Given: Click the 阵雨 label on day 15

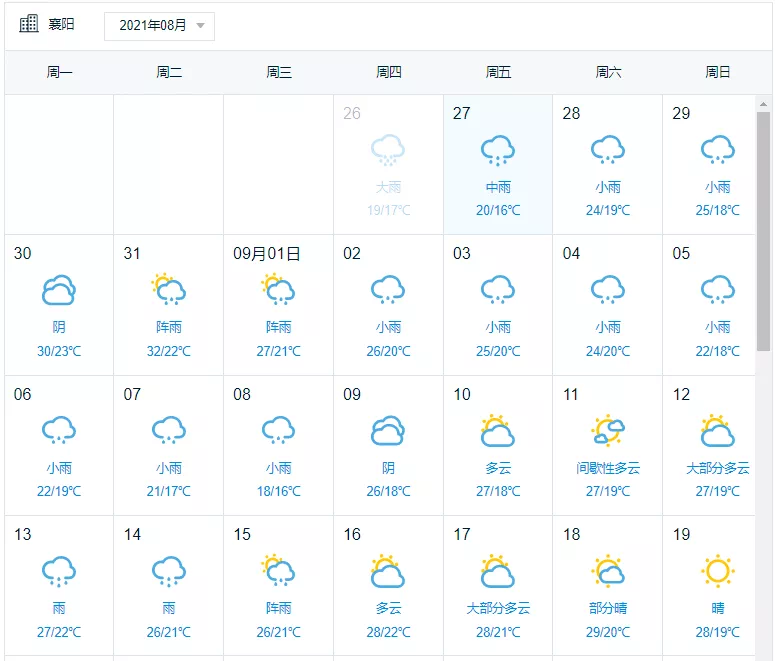Looking at the screenshot, I should 278,608.
